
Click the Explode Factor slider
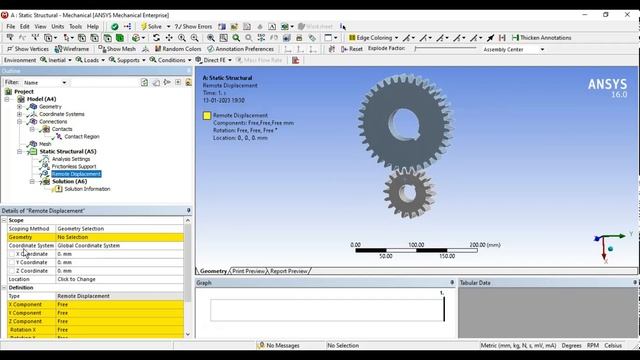point(445,49)
